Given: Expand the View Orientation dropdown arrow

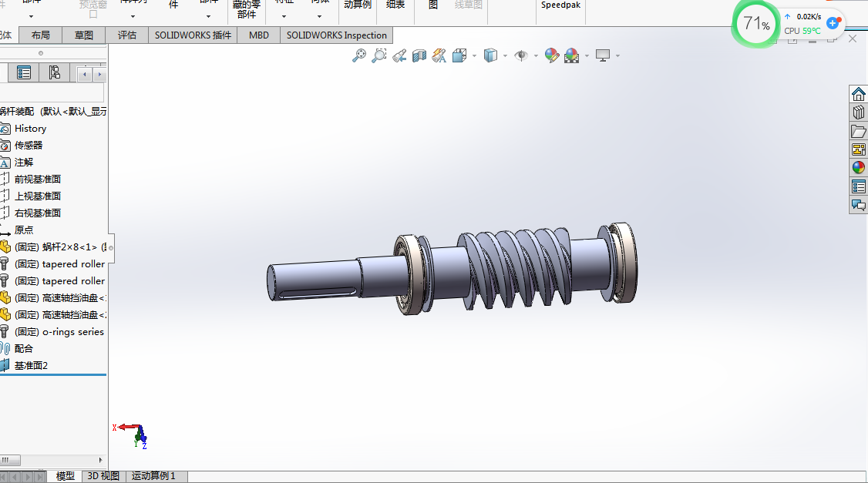Looking at the screenshot, I should 474,55.
